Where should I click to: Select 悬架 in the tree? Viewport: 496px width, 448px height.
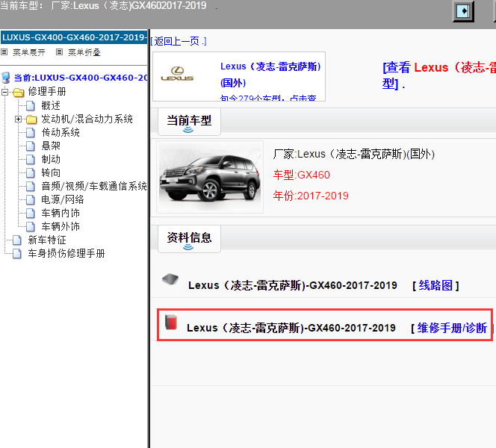click(51, 146)
